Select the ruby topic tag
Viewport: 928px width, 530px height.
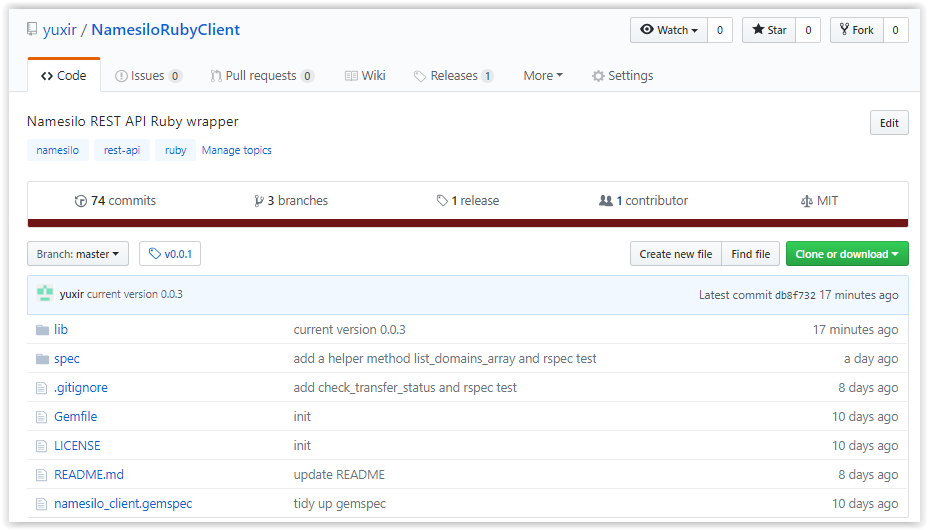point(175,150)
